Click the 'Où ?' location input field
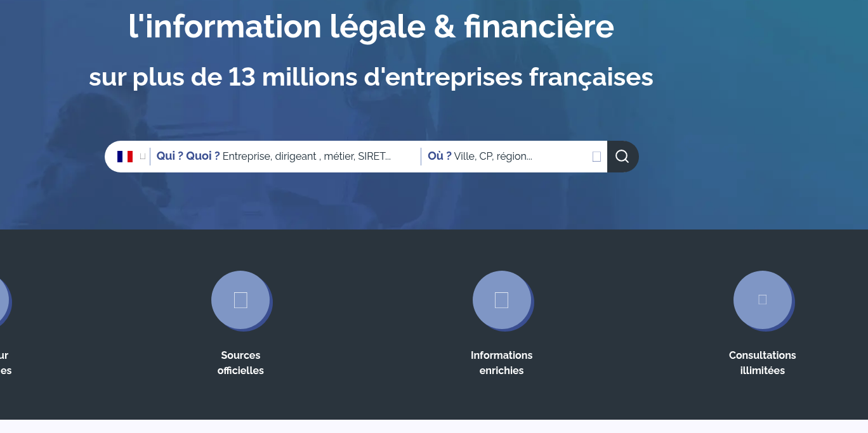The width and height of the screenshot is (868, 433). [x=506, y=157]
